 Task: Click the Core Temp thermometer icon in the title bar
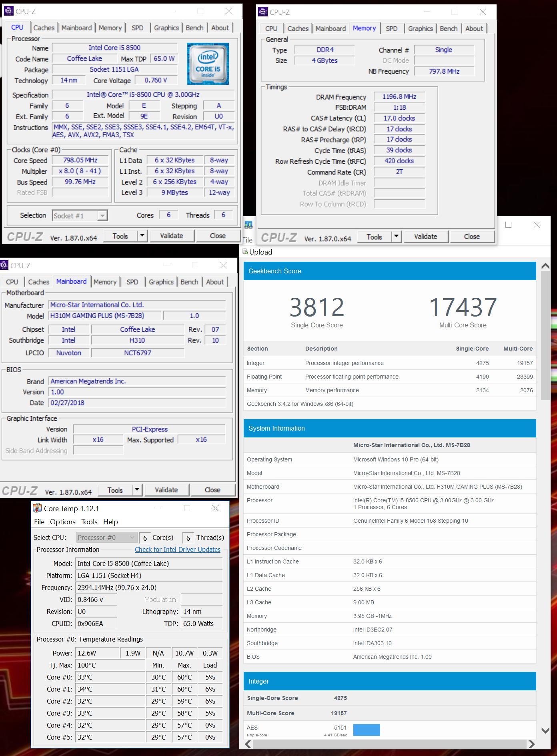click(37, 508)
